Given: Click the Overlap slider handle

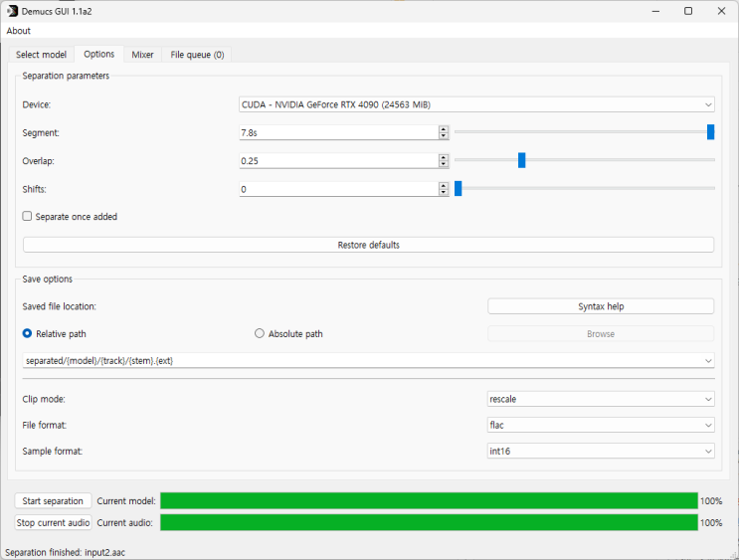Looking at the screenshot, I should pos(522,160).
